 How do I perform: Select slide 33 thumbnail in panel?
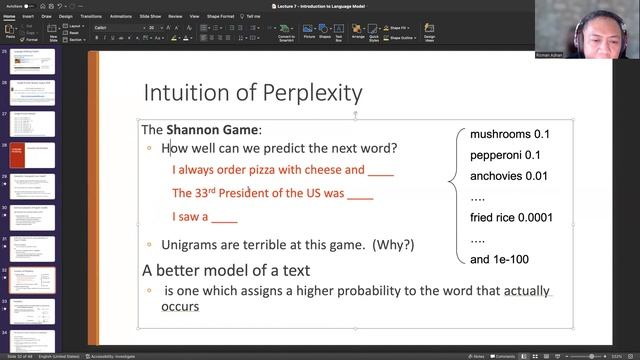[x=32, y=311]
